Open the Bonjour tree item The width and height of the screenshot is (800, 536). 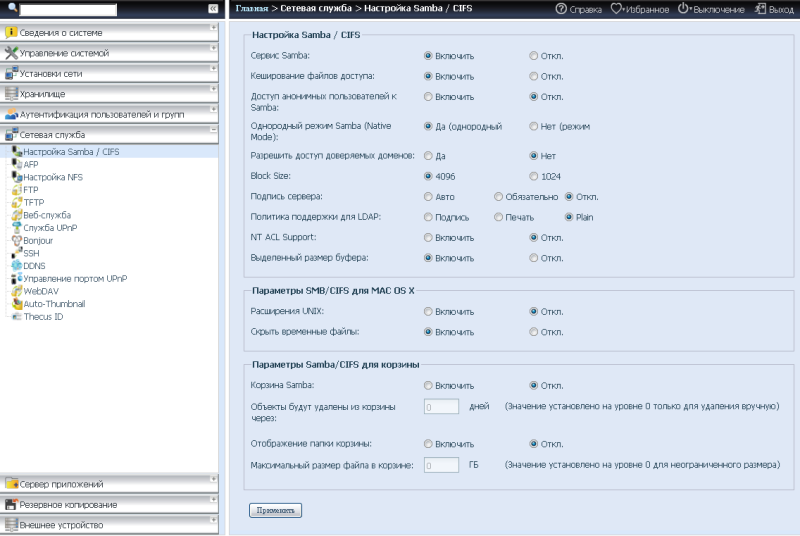(38, 240)
